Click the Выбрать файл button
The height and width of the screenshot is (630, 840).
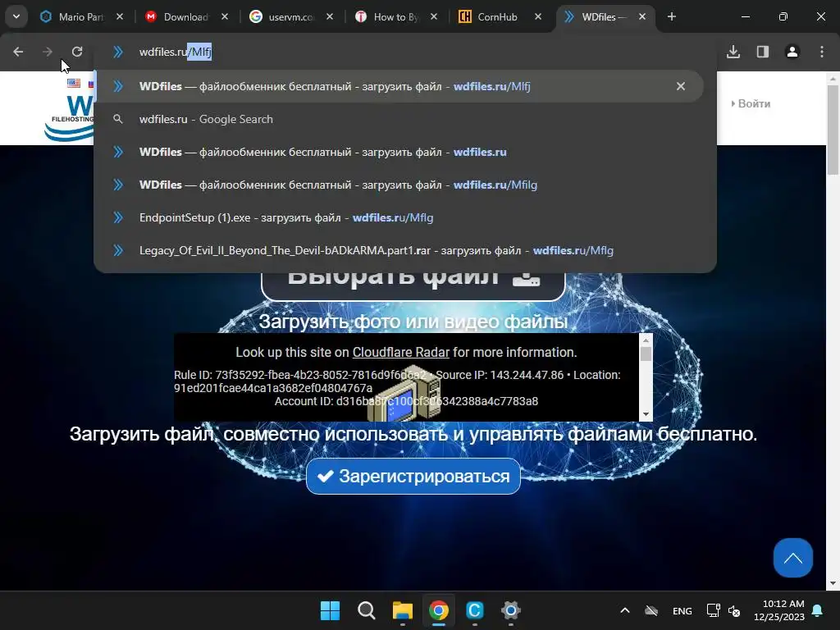[413, 285]
